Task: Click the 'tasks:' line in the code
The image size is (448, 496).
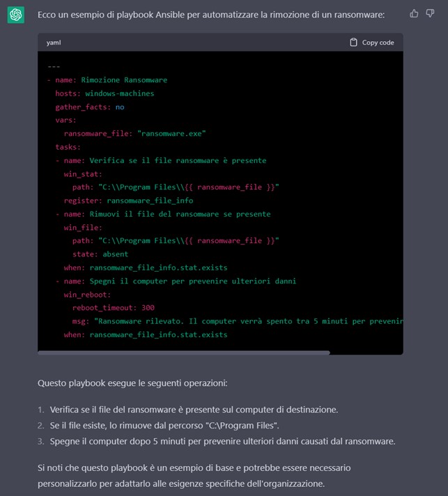Action: click(68, 147)
